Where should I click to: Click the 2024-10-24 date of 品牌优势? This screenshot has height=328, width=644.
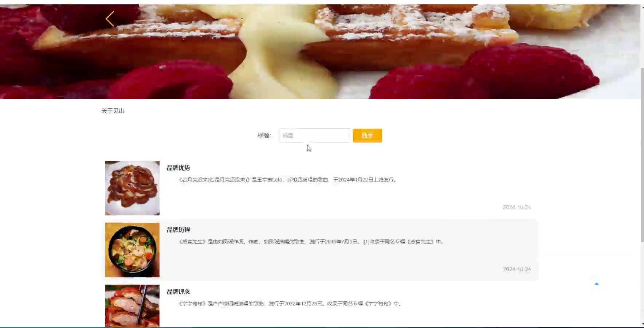(x=517, y=207)
